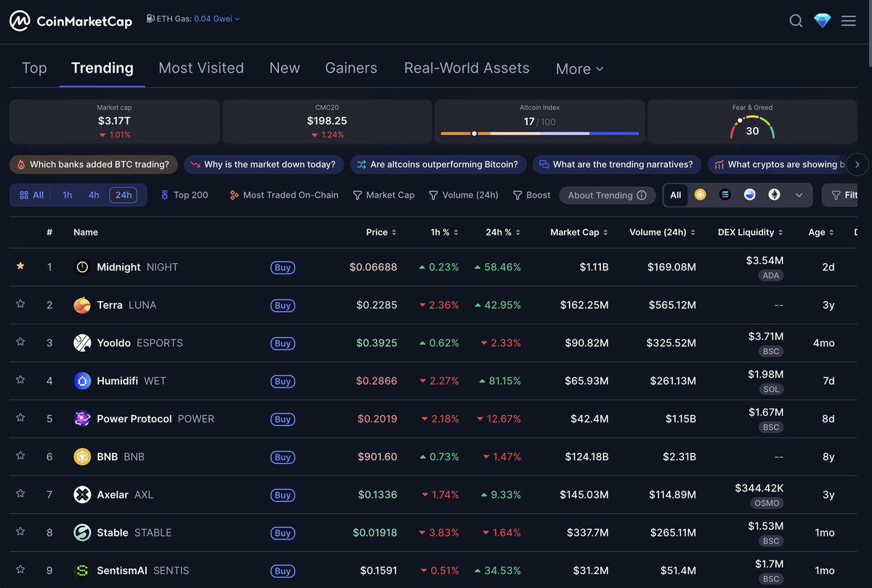Switch to the Most Visited tab
The height and width of the screenshot is (588, 872).
coord(201,68)
